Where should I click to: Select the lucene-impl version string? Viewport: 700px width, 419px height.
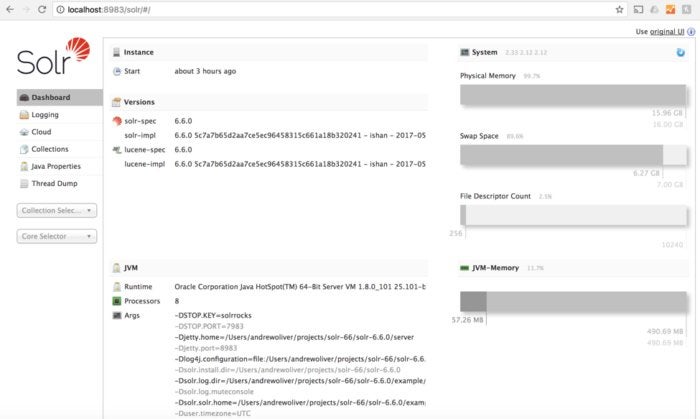click(300, 164)
